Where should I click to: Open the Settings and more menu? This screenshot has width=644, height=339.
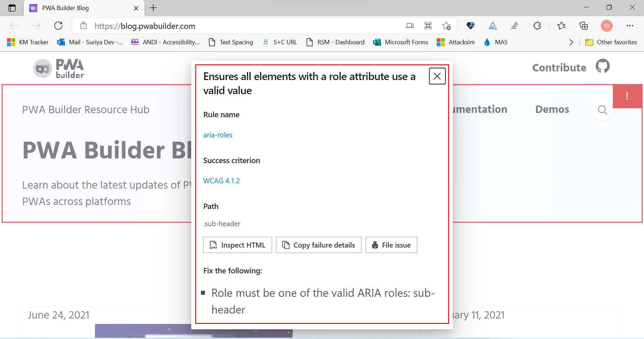[x=631, y=26]
